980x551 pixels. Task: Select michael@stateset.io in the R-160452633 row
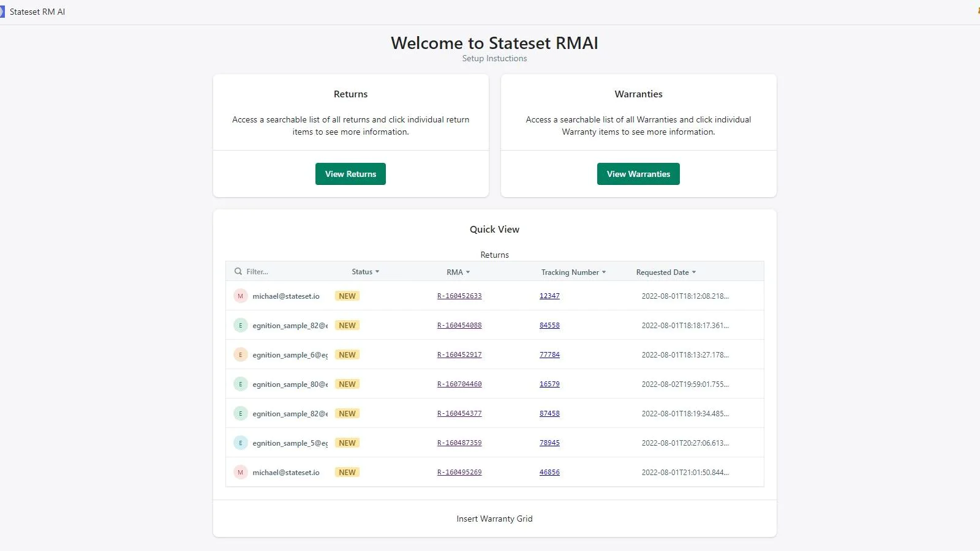click(286, 296)
